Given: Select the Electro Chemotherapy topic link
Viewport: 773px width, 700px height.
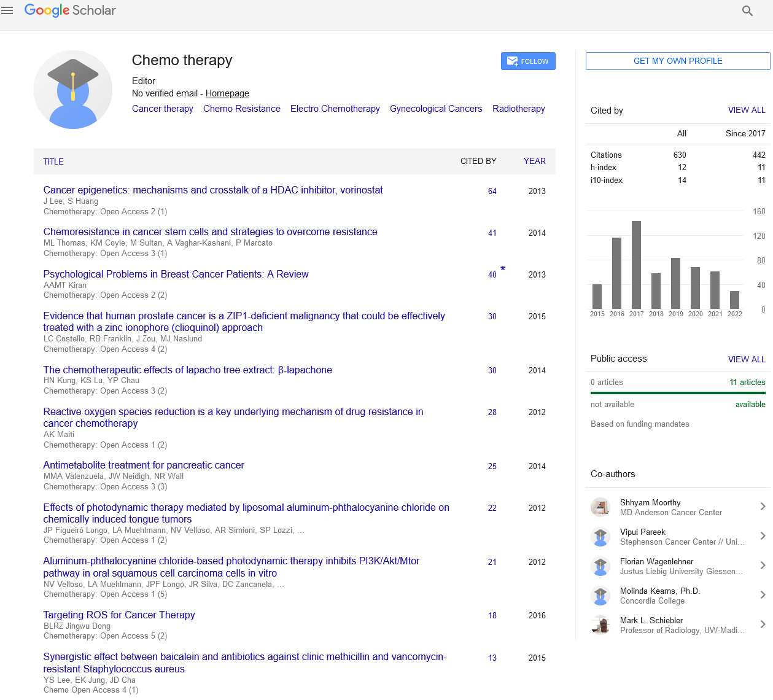Looking at the screenshot, I should pos(335,109).
